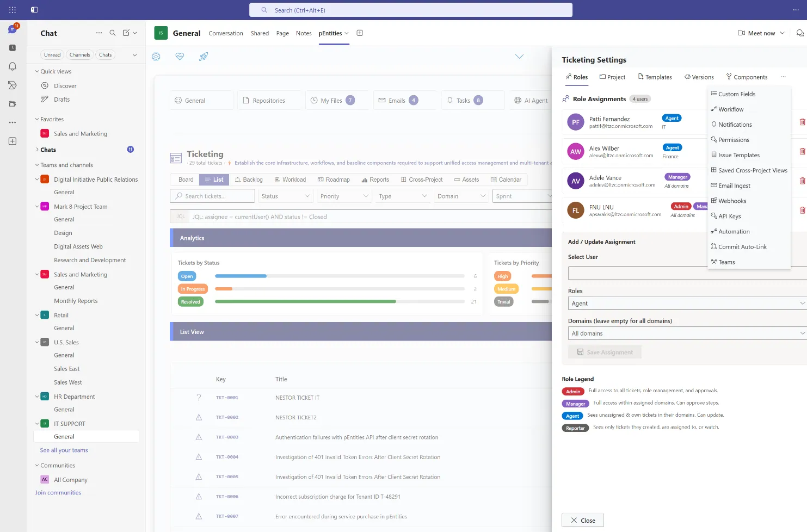Viewport: 807px width, 532px height.
Task: Open Chat in the left rail
Action: pos(13,29)
